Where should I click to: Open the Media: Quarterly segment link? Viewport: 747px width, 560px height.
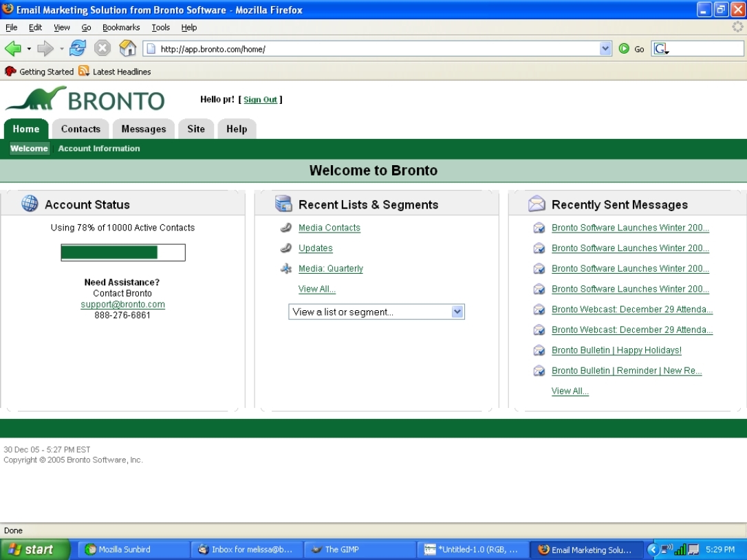point(331,268)
